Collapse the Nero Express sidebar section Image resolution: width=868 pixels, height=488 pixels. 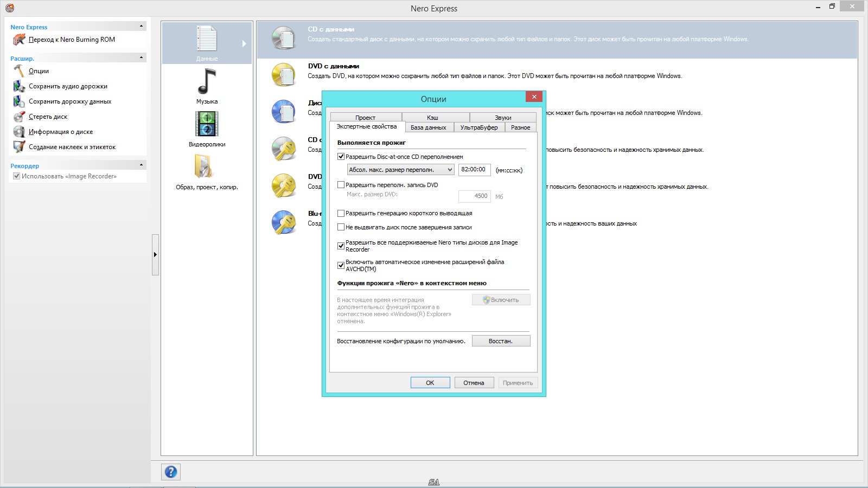point(142,26)
